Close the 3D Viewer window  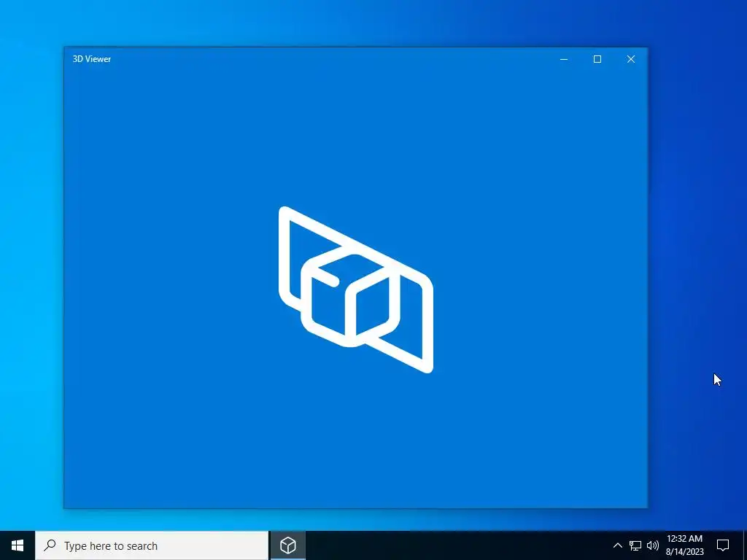(631, 59)
